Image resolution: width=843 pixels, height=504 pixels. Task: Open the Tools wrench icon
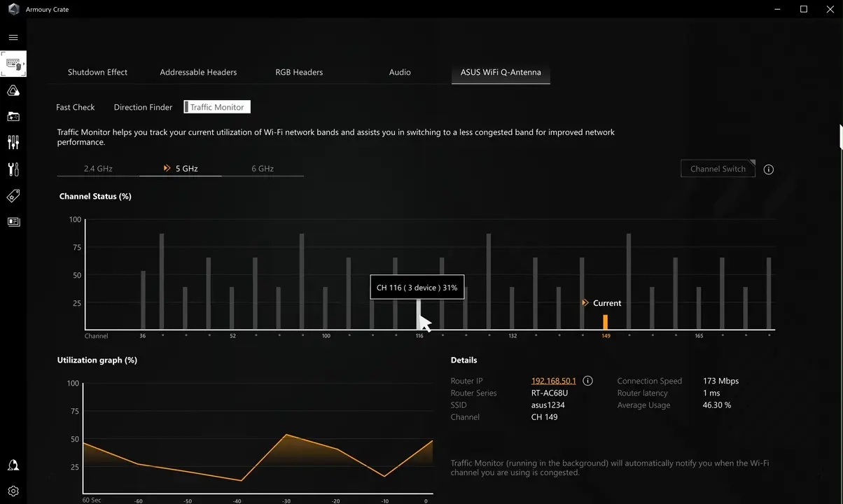(x=13, y=169)
